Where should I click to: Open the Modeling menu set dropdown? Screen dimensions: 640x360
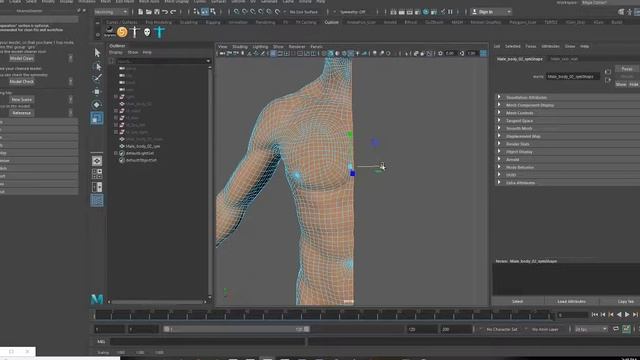[111, 12]
